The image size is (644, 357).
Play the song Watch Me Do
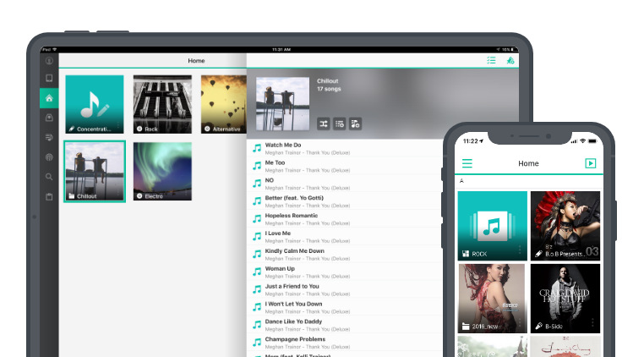345,149
